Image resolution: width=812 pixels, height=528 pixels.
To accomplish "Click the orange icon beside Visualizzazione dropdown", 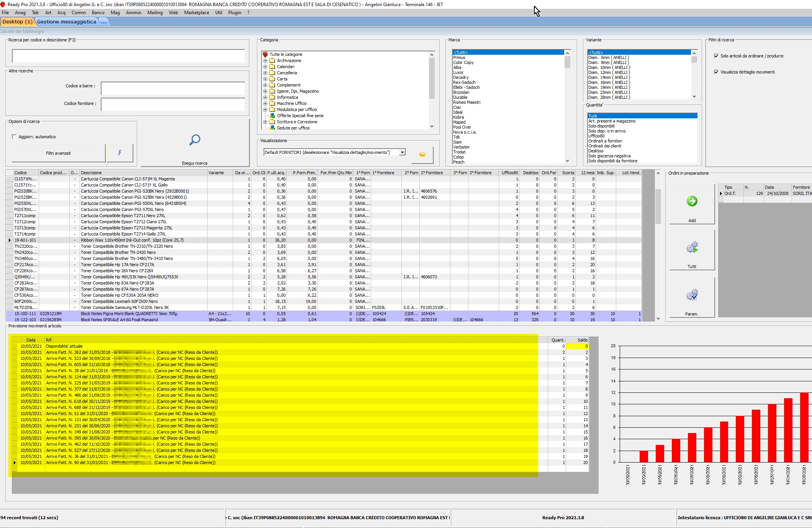I will pyautogui.click(x=422, y=154).
